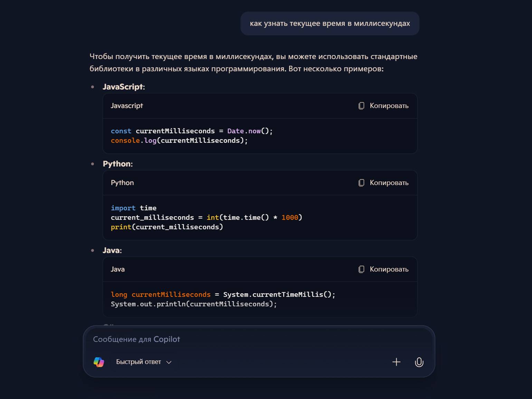The height and width of the screenshot is (399, 532).
Task: Click the 'Javascript' code block header label
Action: (x=126, y=106)
